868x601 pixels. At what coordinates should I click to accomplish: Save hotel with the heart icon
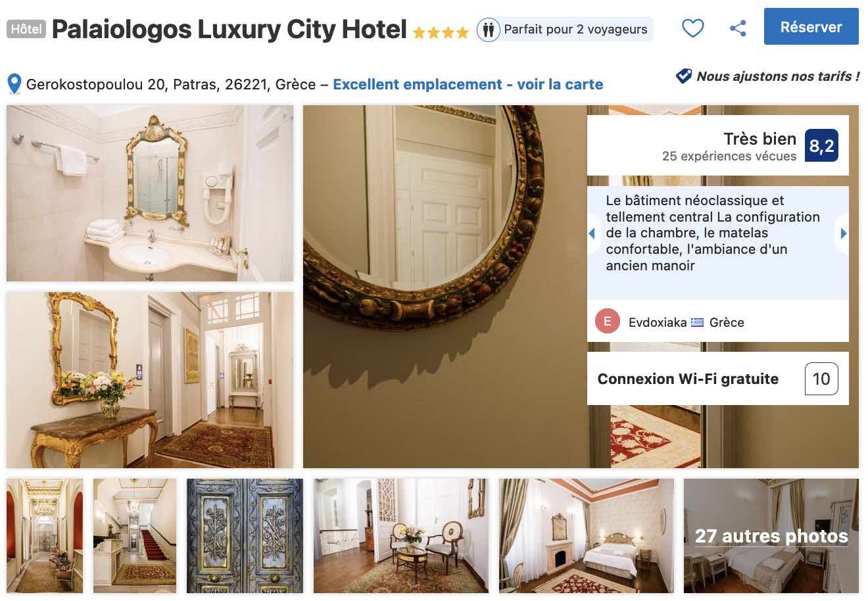click(692, 28)
